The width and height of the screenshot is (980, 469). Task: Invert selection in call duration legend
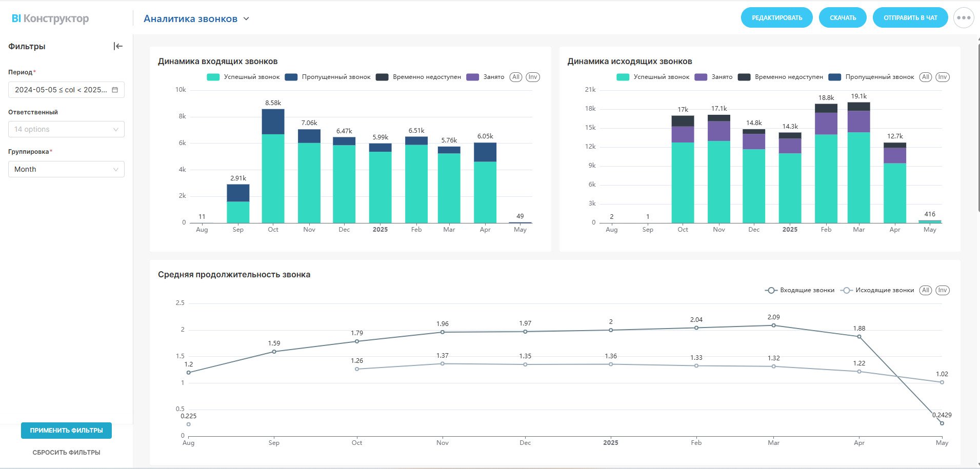tap(943, 290)
